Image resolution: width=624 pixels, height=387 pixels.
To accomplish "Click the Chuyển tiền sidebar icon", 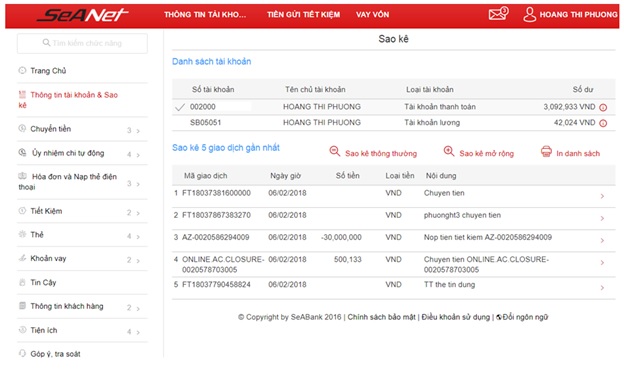I will tap(22, 128).
